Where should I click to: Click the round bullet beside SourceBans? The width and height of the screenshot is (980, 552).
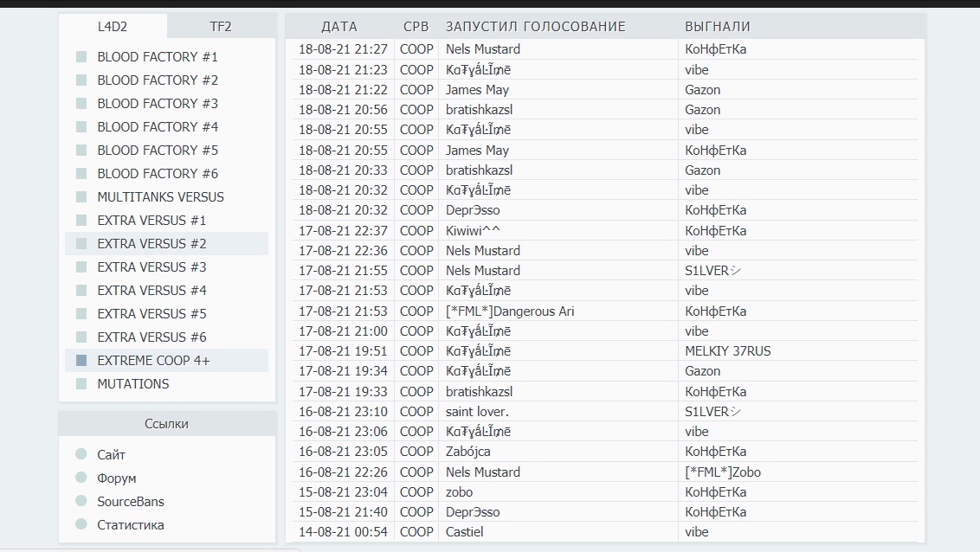click(x=81, y=501)
